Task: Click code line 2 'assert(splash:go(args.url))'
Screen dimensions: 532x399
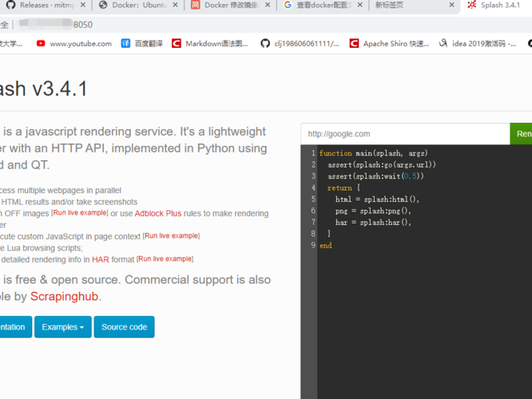Action: pyautogui.click(x=382, y=165)
